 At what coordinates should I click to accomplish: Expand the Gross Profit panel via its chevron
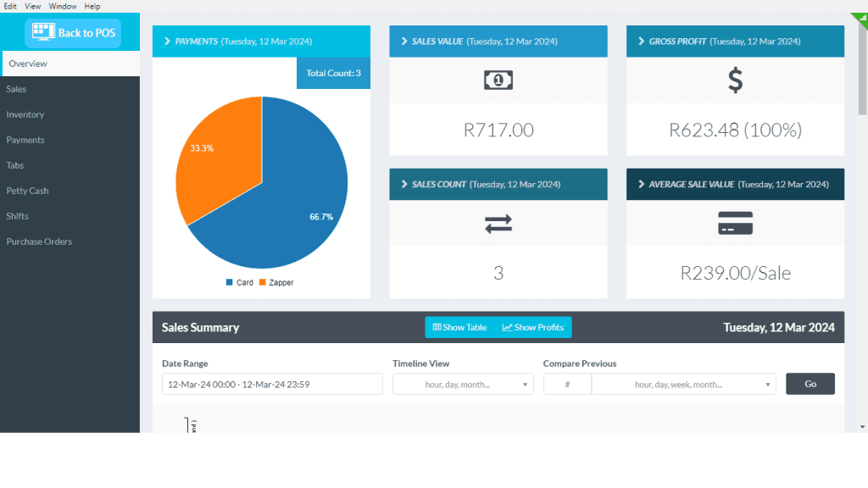pos(640,41)
